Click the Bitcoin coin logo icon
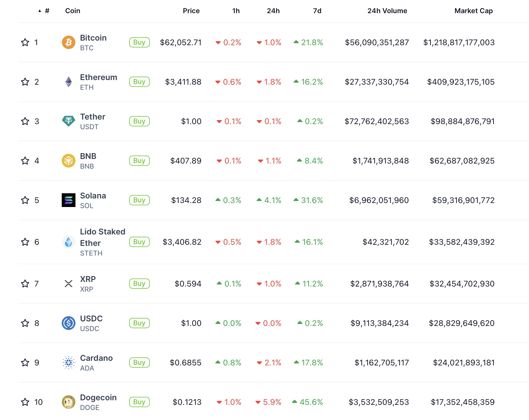The width and height of the screenshot is (529, 420). click(x=69, y=42)
